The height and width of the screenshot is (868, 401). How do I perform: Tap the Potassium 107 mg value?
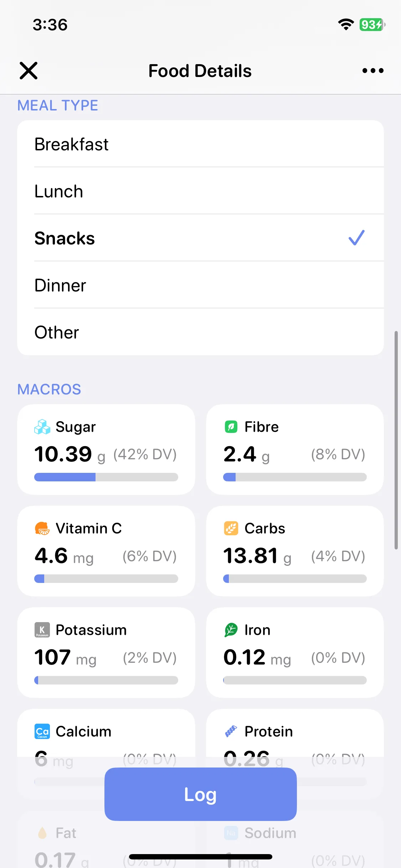[x=65, y=657]
